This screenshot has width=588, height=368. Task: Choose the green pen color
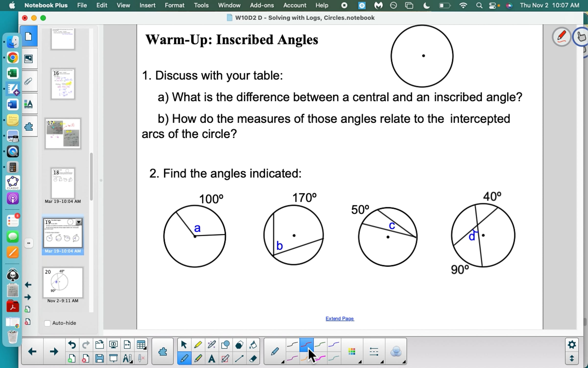(x=320, y=345)
